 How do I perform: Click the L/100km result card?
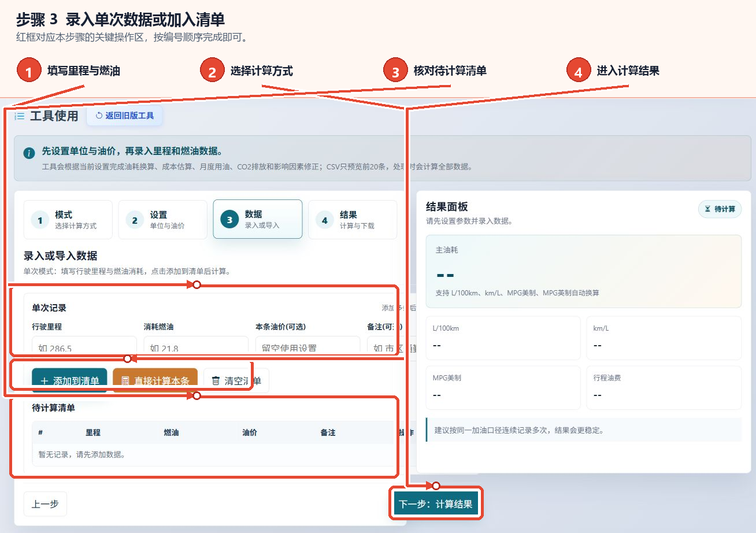pyautogui.click(x=503, y=338)
